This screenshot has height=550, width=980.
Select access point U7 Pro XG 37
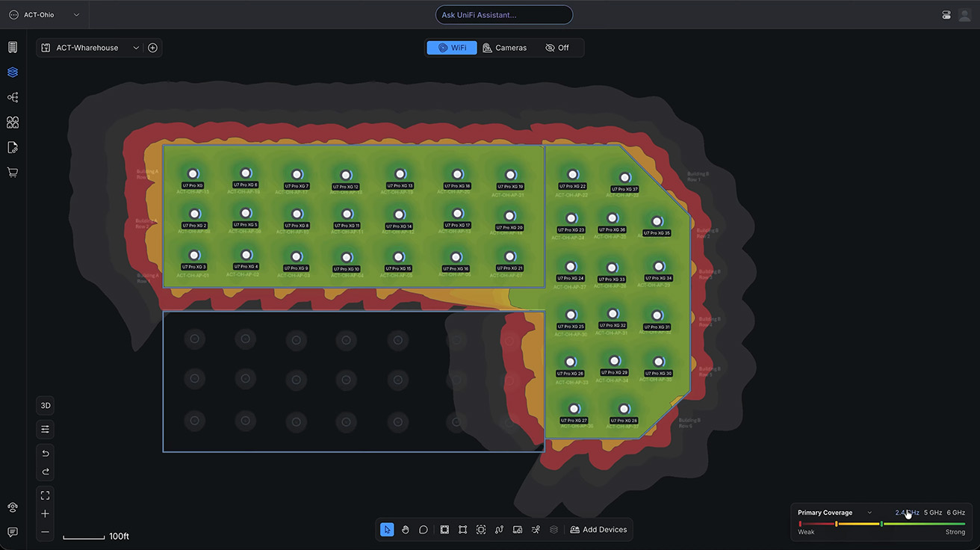624,178
